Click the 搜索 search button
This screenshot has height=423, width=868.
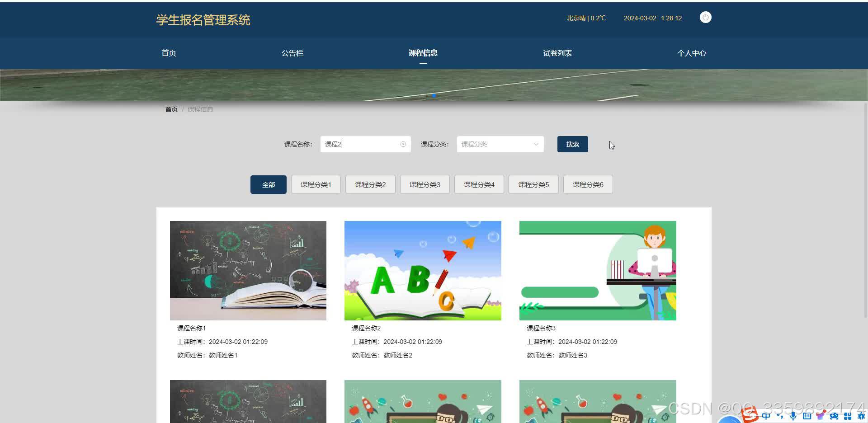click(x=572, y=144)
